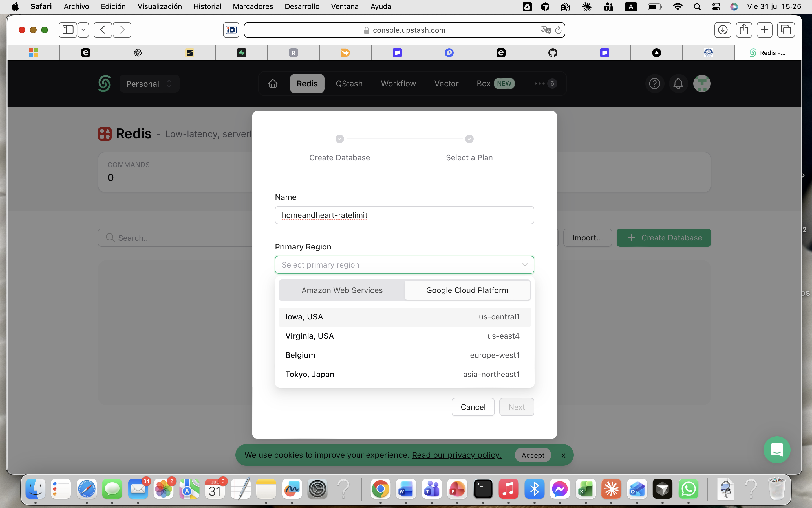Open System Settings from the Dock
This screenshot has width=812, height=508.
tap(317, 489)
